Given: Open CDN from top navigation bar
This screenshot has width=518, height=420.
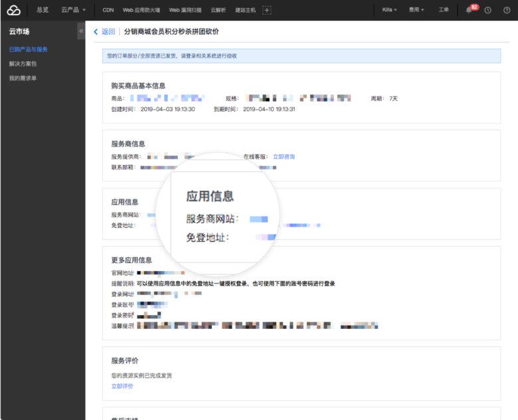Looking at the screenshot, I should click(108, 10).
